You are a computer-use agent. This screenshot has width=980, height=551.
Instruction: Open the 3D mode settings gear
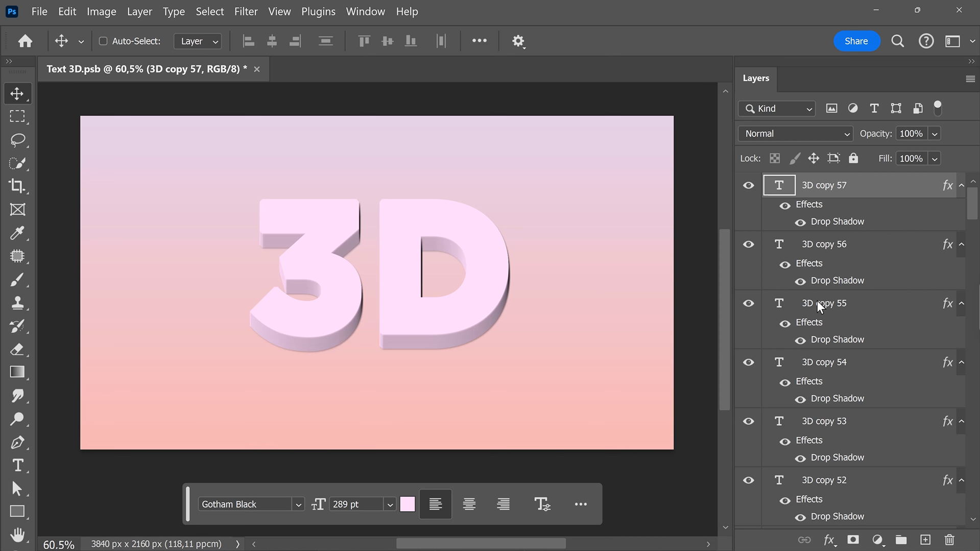click(x=518, y=41)
